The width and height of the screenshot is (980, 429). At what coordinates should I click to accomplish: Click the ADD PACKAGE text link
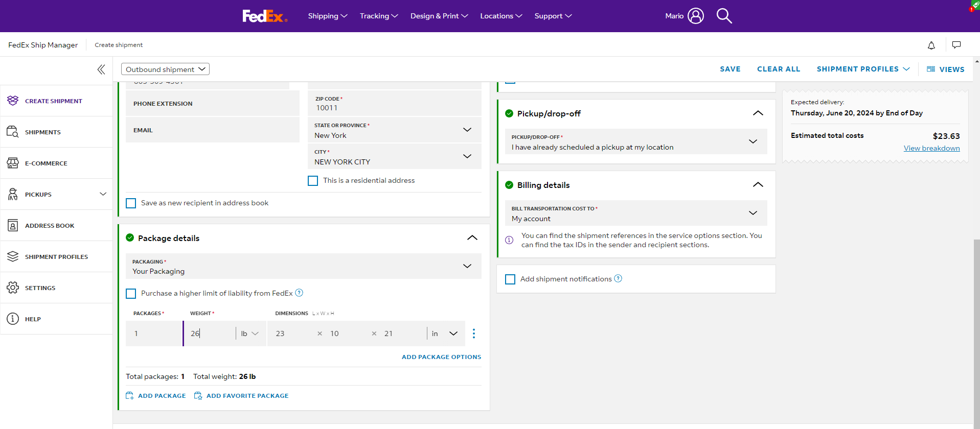pyautogui.click(x=162, y=396)
